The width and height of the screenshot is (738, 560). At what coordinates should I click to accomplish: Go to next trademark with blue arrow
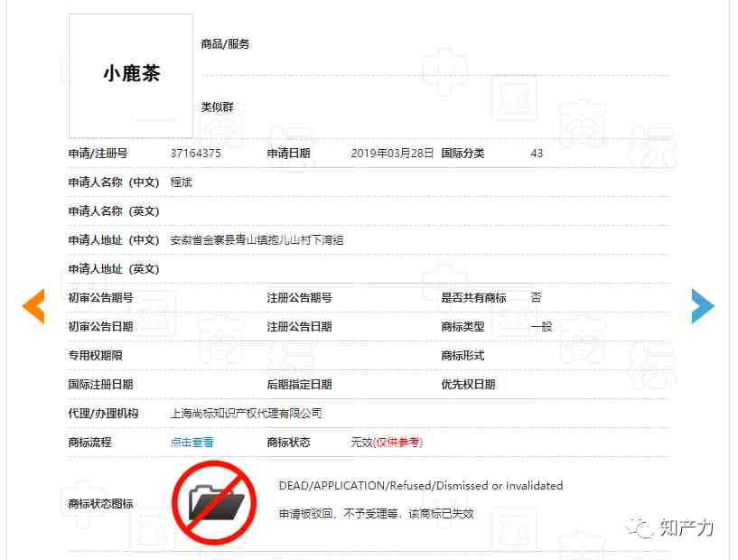coord(703,306)
